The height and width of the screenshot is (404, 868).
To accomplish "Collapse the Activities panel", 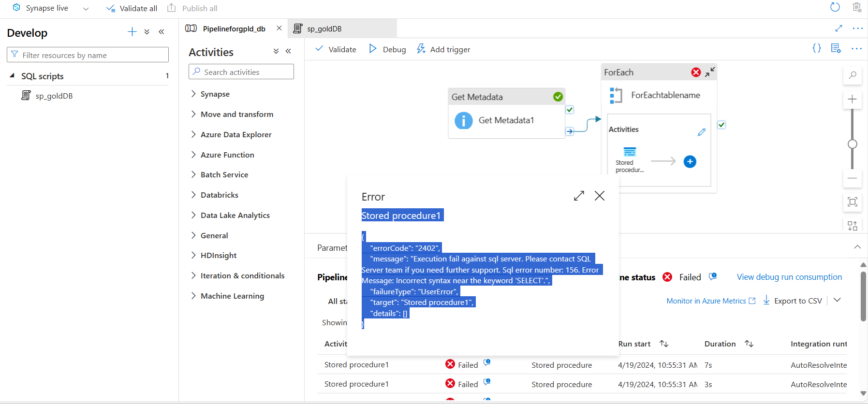I will pos(288,51).
